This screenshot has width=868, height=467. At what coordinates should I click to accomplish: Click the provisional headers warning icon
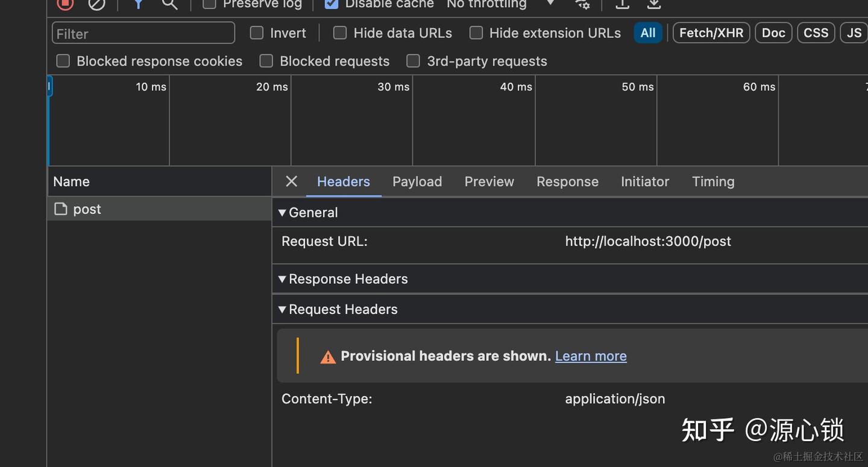click(x=328, y=357)
